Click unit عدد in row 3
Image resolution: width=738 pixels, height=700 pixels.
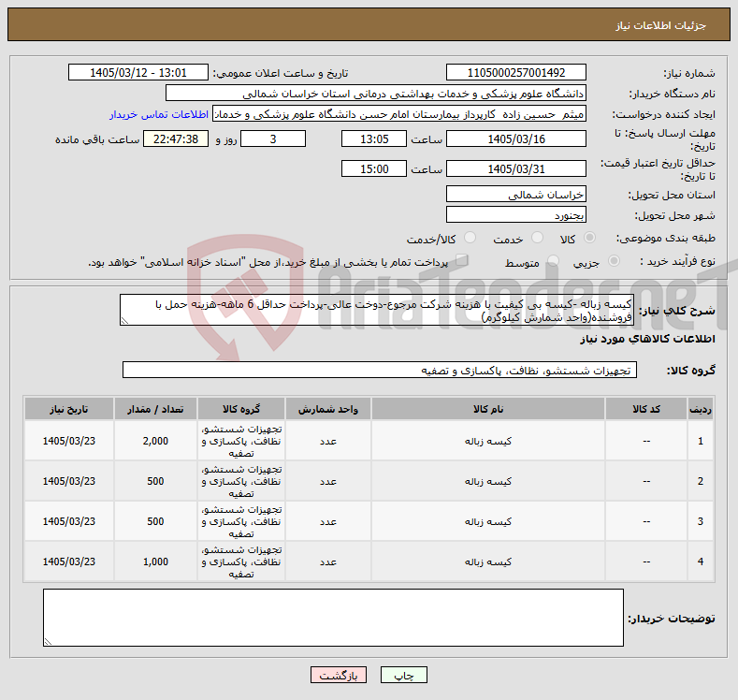coord(328,521)
